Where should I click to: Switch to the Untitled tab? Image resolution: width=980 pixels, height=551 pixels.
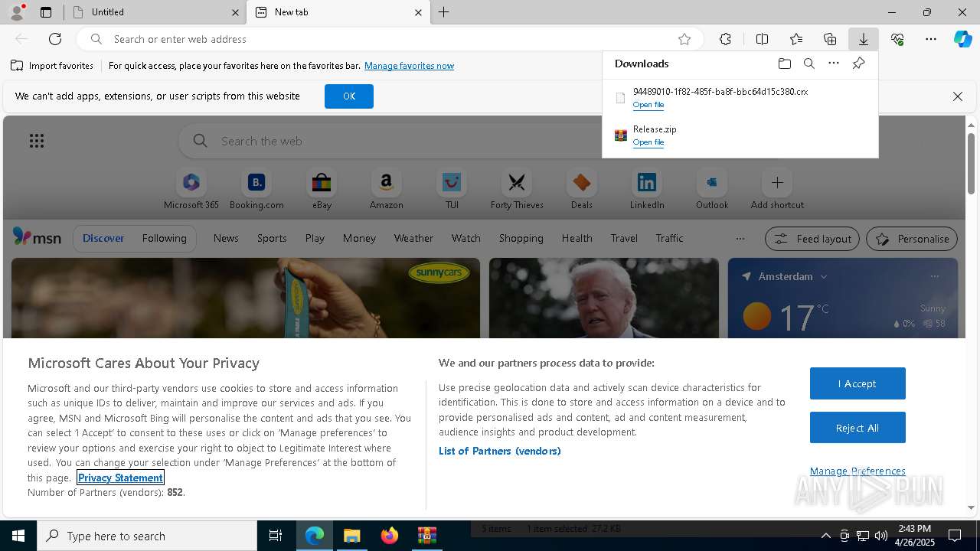point(155,12)
